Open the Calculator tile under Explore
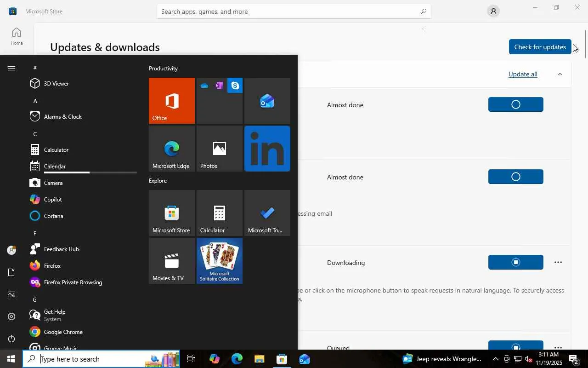 [220, 213]
